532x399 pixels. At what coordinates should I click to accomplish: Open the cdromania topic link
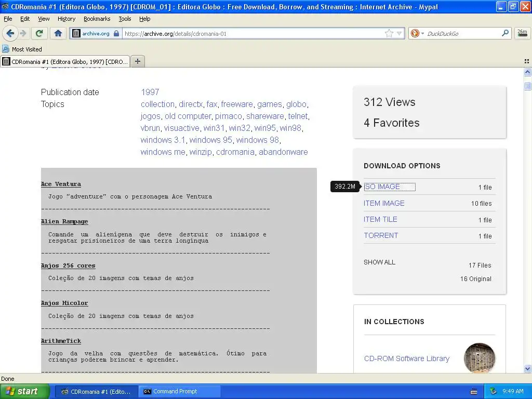(235, 152)
